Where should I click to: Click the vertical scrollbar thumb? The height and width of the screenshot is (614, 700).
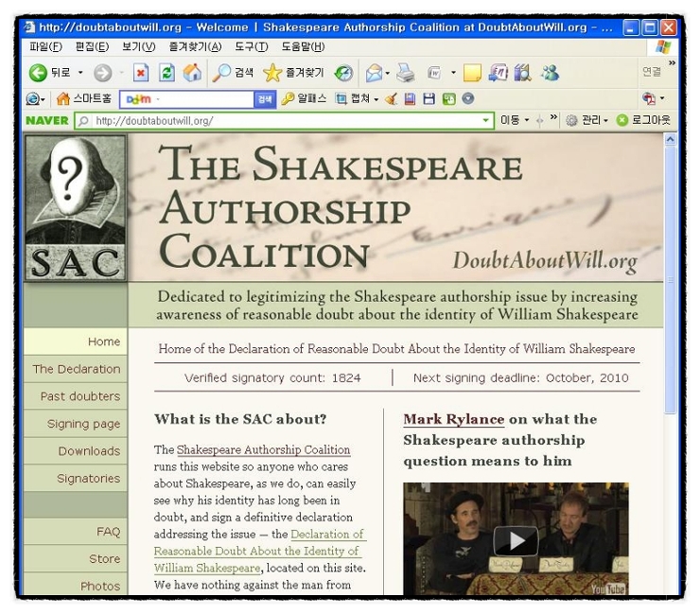(670, 279)
